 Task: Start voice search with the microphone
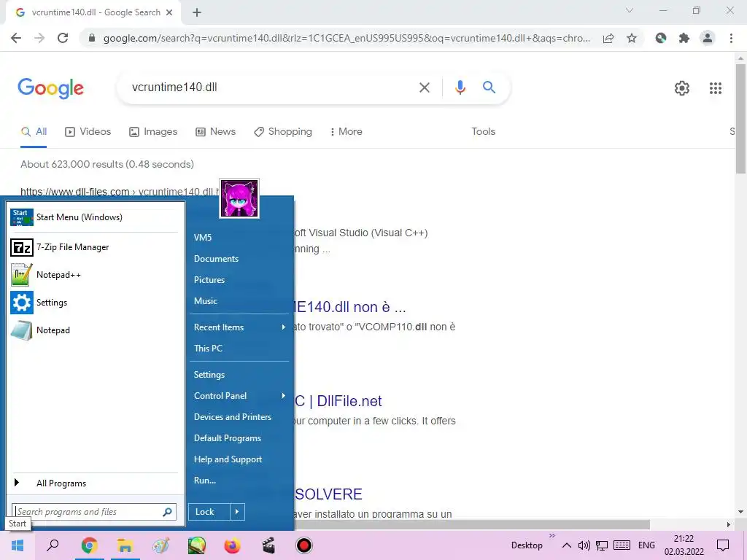460,87
